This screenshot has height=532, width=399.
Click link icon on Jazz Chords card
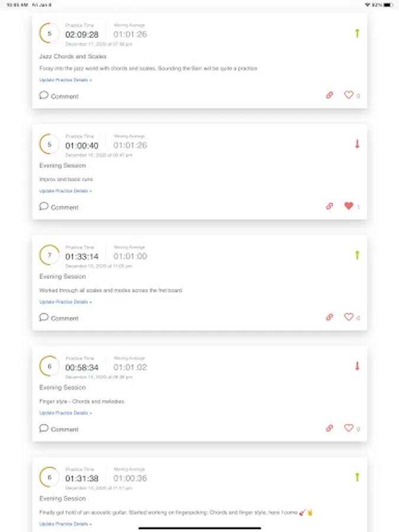330,95
